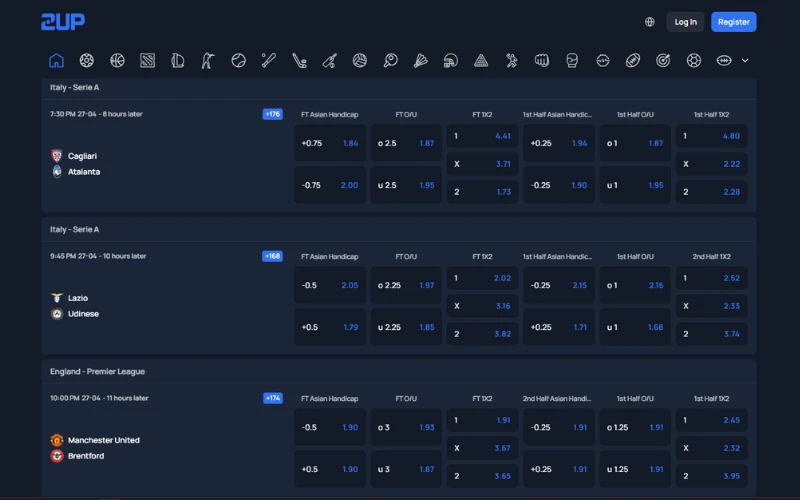Viewport: 800px width, 500px height.
Task: Open the Lazio team name
Action: click(x=78, y=298)
